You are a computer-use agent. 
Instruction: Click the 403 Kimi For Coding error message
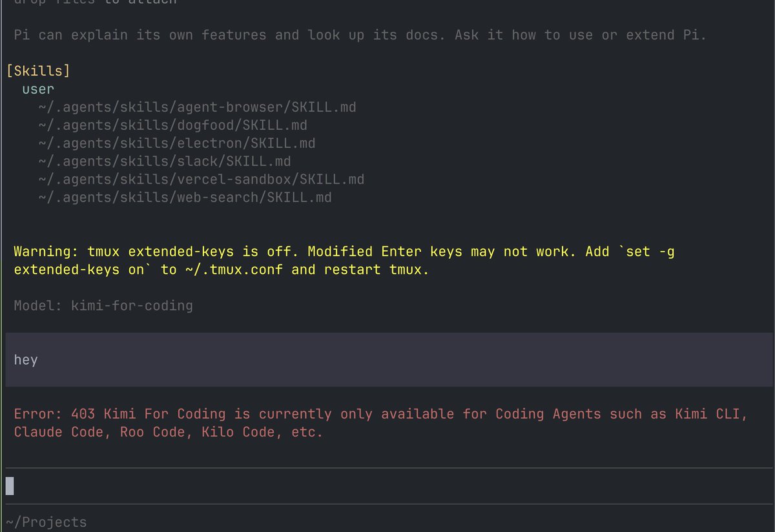380,423
